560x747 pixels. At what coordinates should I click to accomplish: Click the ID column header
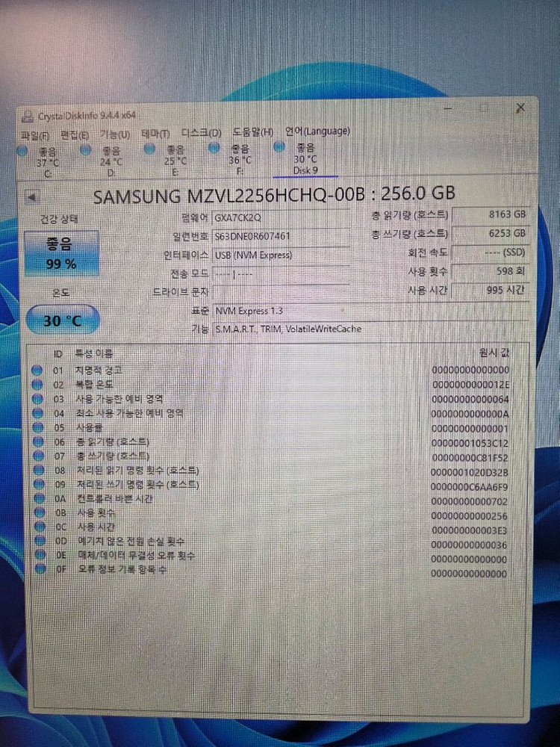coord(58,354)
